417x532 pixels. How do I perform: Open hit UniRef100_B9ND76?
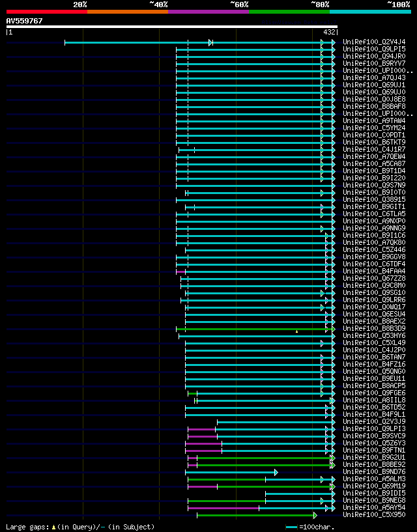coord(374,471)
